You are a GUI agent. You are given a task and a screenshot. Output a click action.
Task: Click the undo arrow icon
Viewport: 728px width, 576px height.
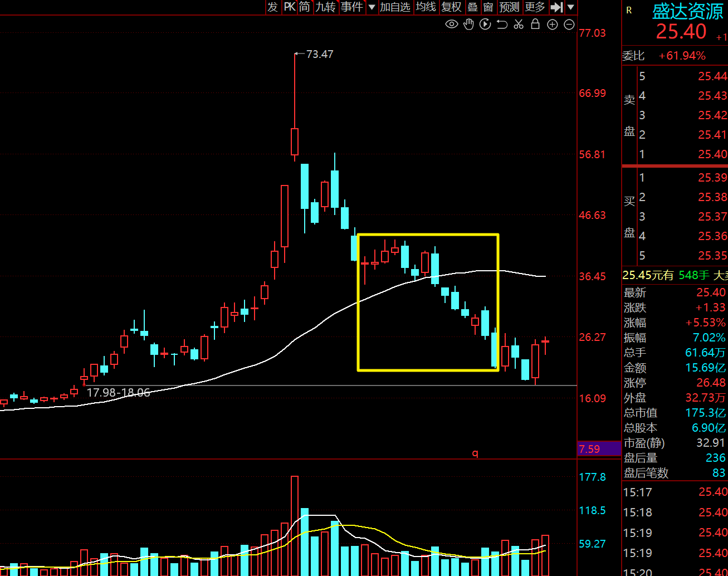coord(502,24)
